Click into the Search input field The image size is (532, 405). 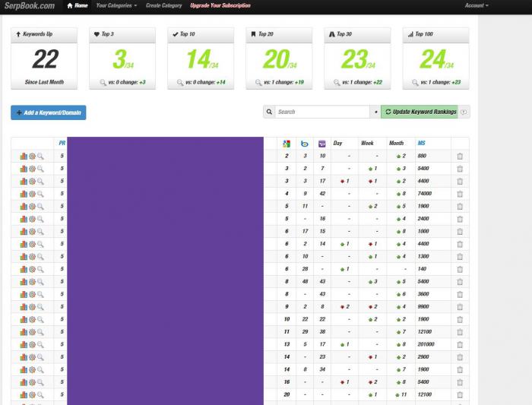[322, 112]
